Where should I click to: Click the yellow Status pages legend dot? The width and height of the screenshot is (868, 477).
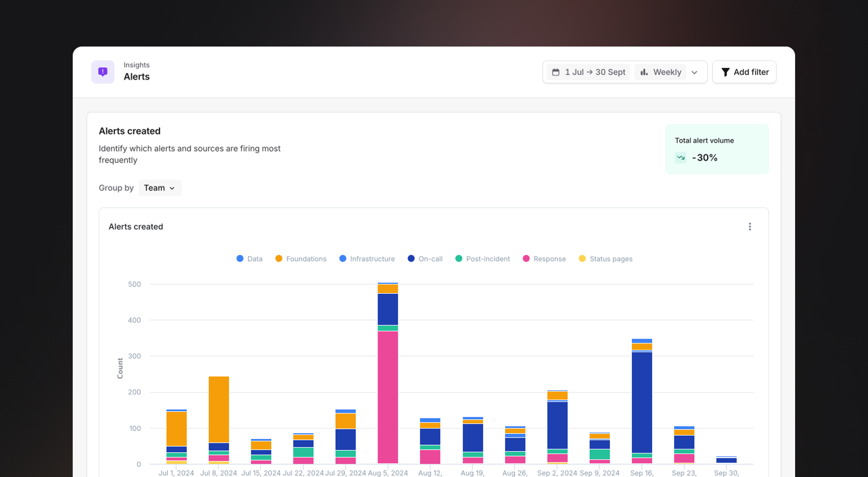point(582,259)
